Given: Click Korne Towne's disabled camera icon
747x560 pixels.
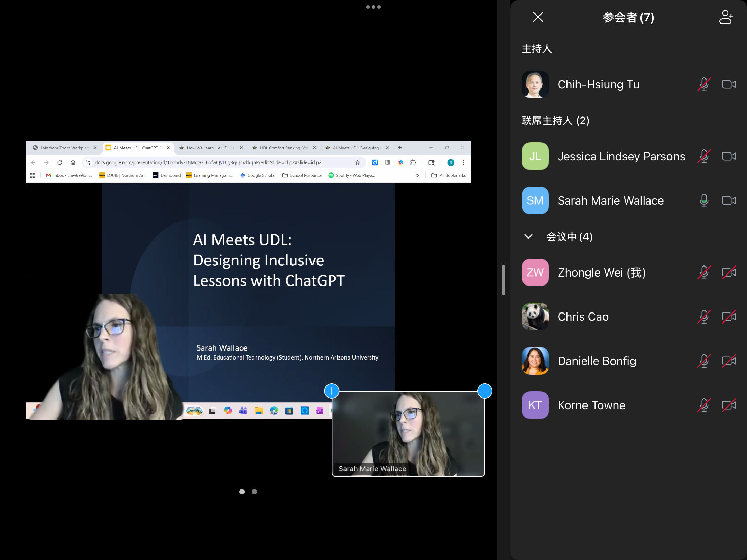Looking at the screenshot, I should (729, 405).
